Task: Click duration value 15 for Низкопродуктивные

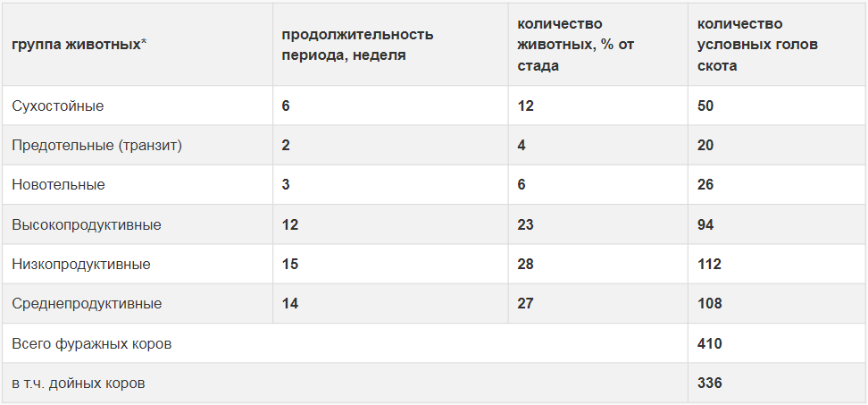Action: click(290, 264)
